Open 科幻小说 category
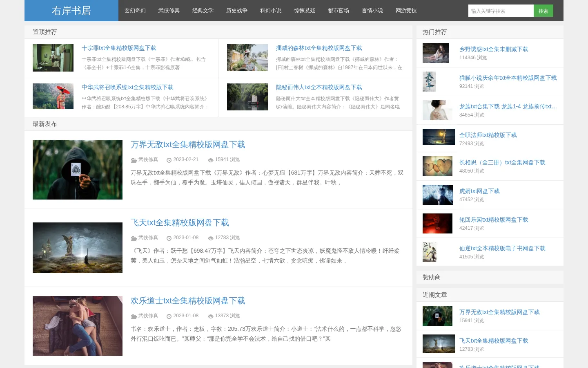This screenshot has height=368, width=588. click(x=271, y=11)
